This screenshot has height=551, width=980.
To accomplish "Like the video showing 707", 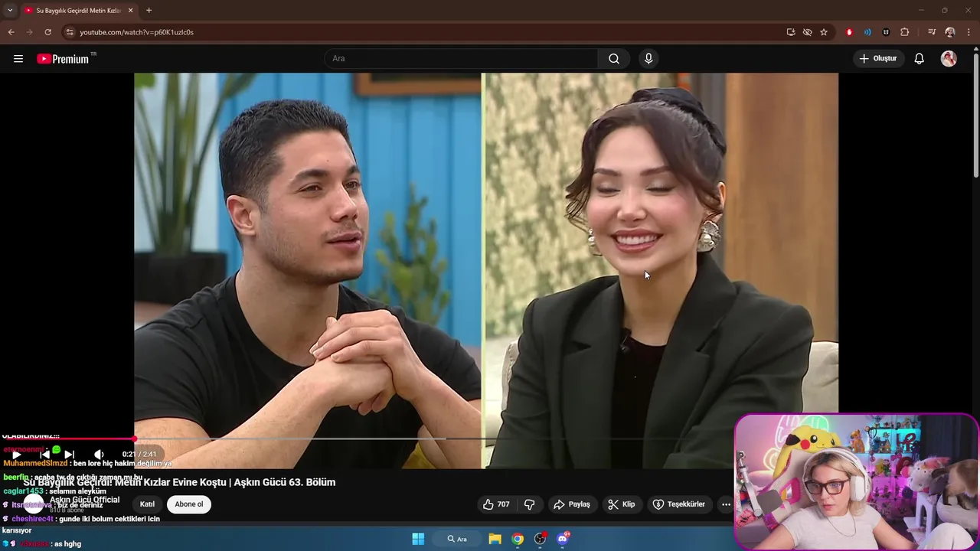I will pos(495,504).
